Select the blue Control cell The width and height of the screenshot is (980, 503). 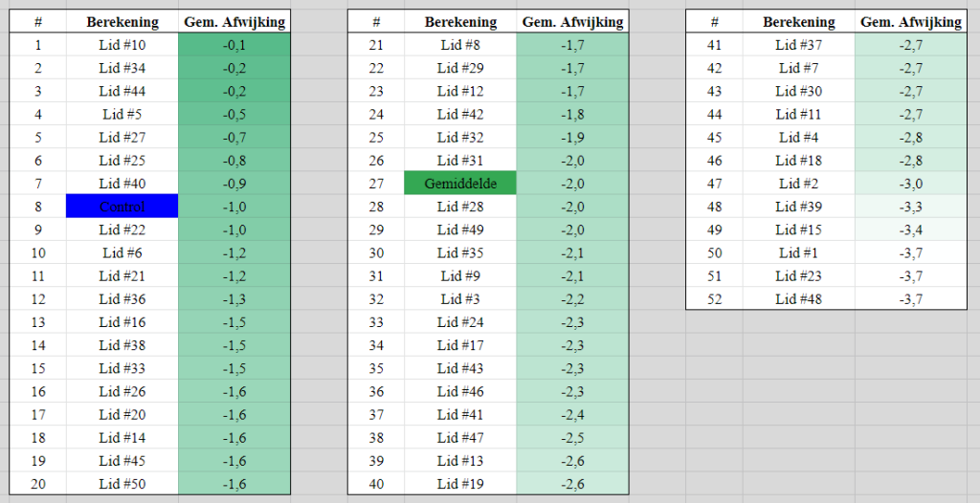point(122,207)
